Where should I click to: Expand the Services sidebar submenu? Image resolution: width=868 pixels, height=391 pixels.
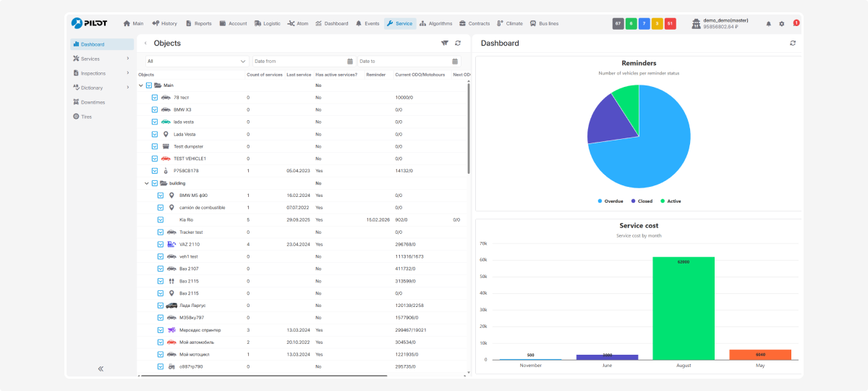pyautogui.click(x=127, y=59)
